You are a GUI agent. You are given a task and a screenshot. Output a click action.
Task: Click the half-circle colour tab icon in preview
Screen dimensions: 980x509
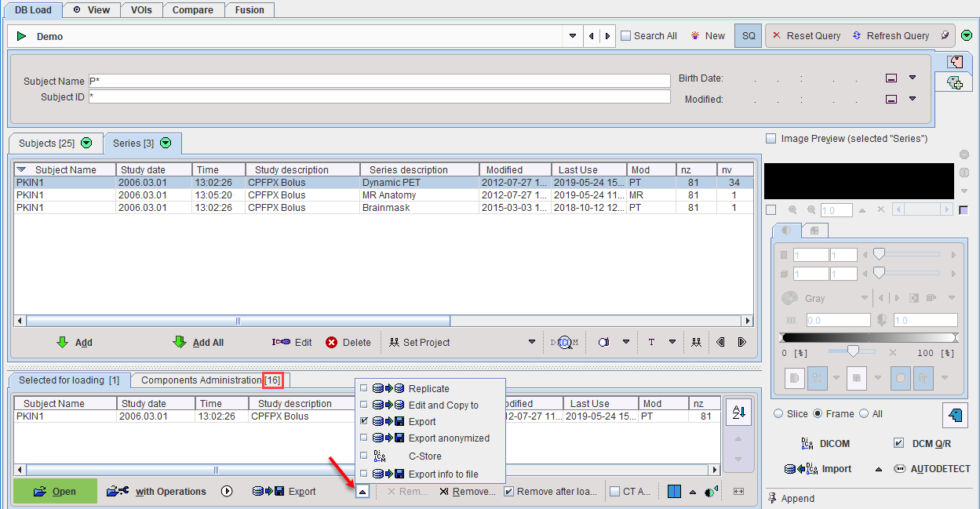pyautogui.click(x=788, y=231)
